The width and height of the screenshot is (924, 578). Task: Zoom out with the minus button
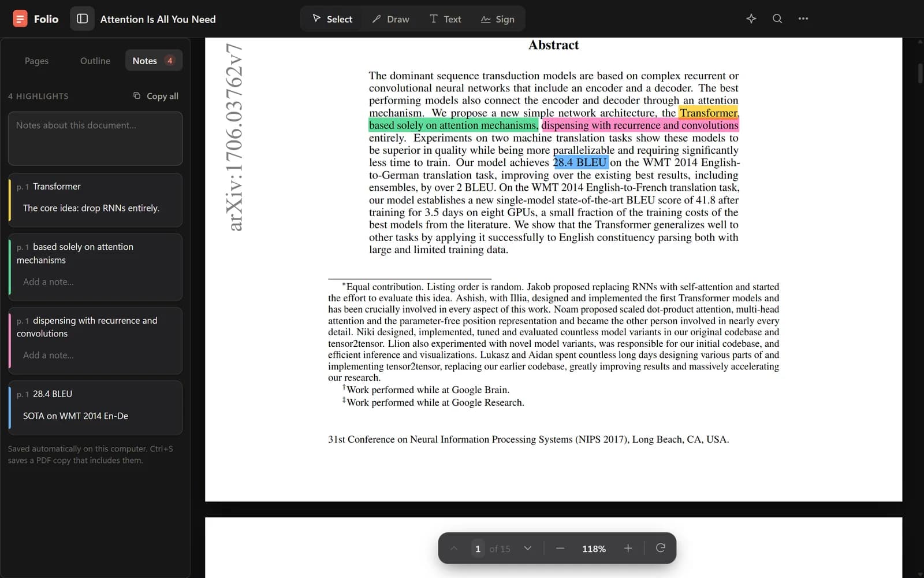tap(560, 549)
